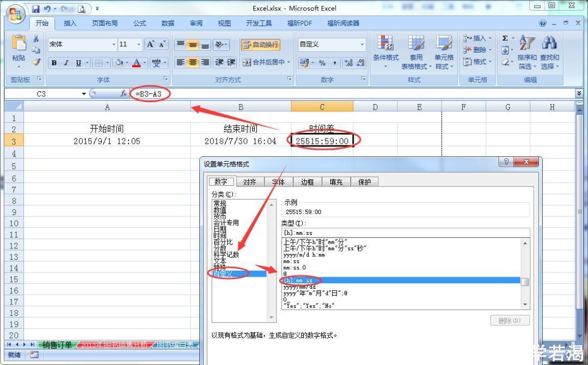Apply percent style in the 数字 group
588x365 pixels.
pos(322,63)
